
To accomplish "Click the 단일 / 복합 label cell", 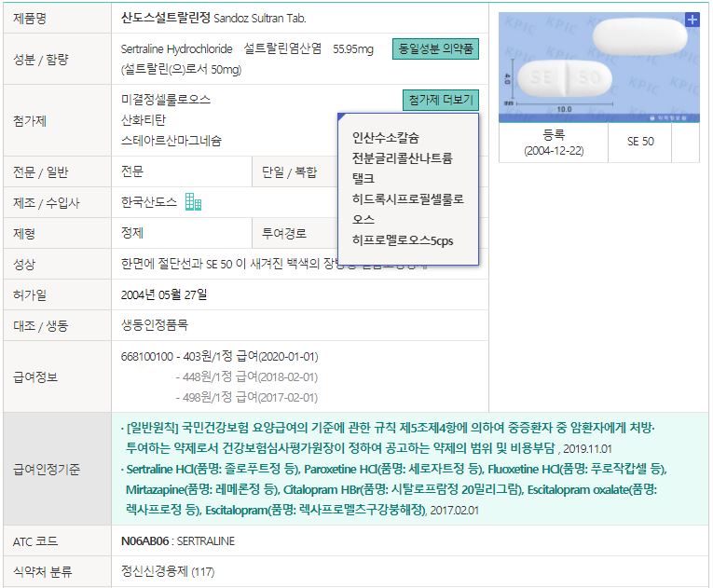I will (295, 171).
